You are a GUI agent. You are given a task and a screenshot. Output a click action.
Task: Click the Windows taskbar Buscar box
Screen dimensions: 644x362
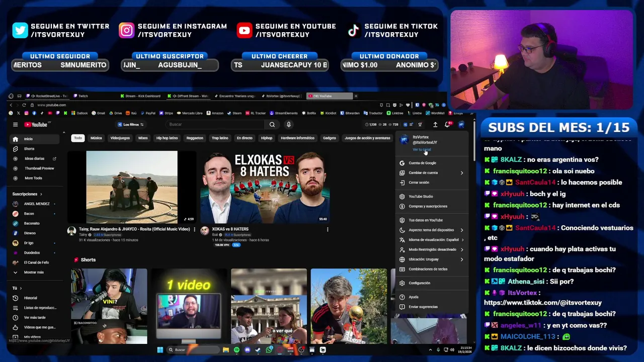point(193,350)
